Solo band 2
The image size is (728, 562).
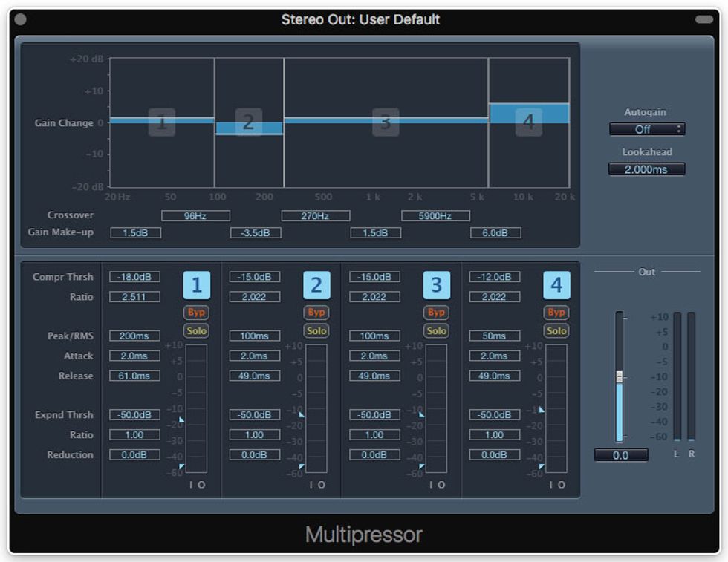pos(316,331)
